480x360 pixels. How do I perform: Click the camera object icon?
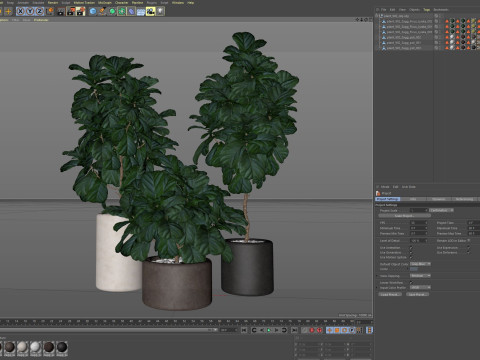coord(150,11)
